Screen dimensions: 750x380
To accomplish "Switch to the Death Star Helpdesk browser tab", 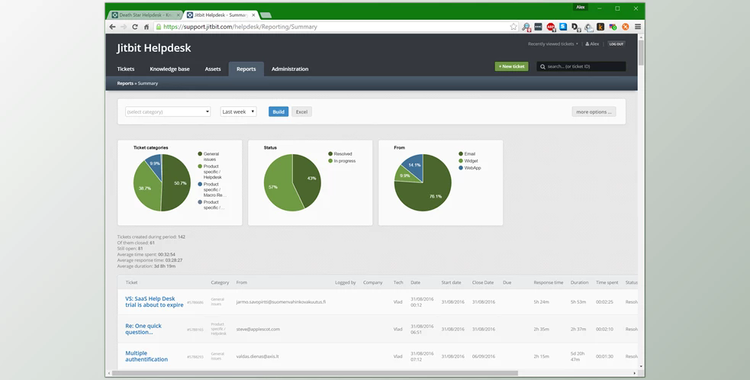I will (x=145, y=15).
